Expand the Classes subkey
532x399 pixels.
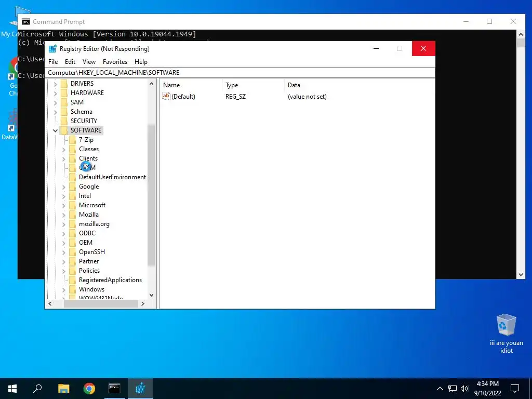tap(64, 149)
